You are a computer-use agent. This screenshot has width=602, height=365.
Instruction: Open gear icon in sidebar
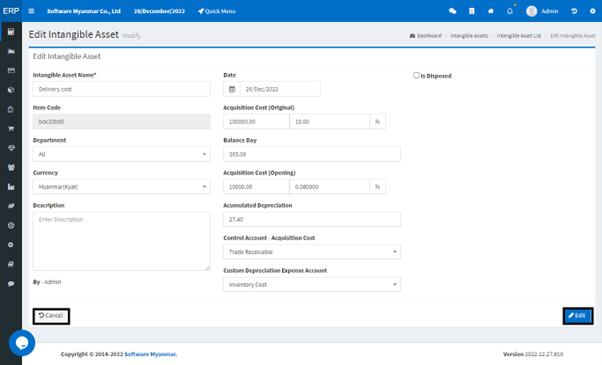pyautogui.click(x=11, y=244)
